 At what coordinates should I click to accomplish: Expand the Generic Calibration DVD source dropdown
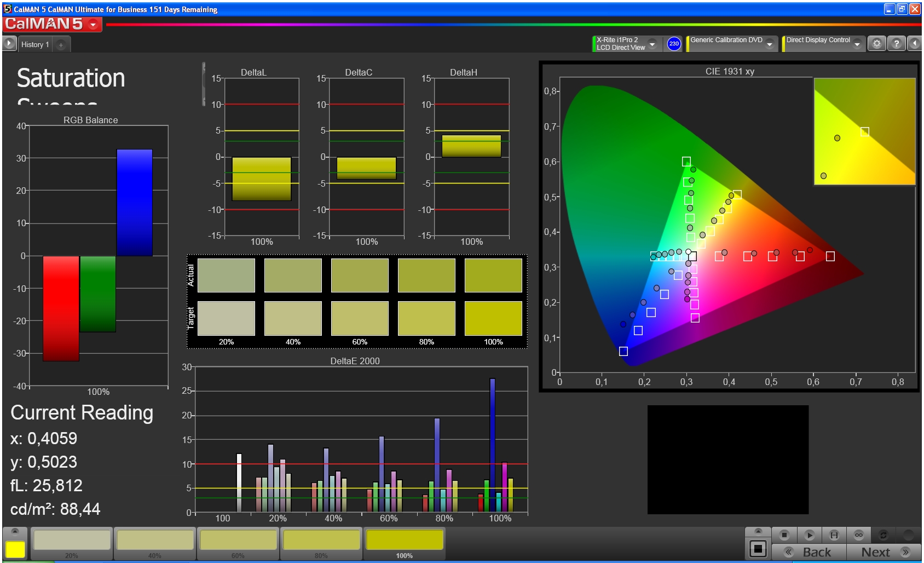[x=769, y=44]
